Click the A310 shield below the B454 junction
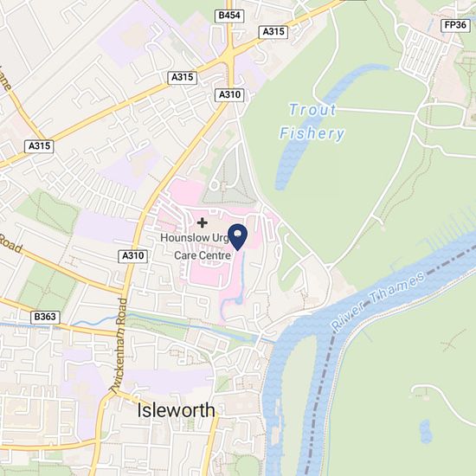This screenshot has height=476, width=476. [x=230, y=95]
